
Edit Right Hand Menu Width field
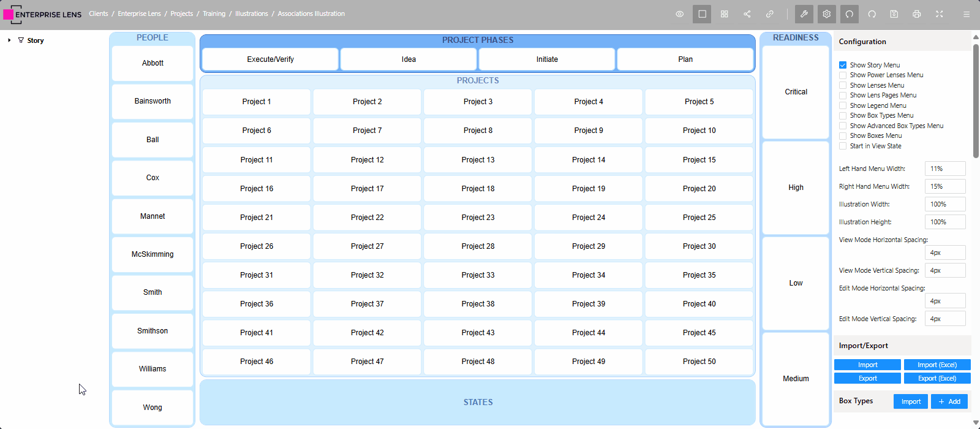click(945, 186)
